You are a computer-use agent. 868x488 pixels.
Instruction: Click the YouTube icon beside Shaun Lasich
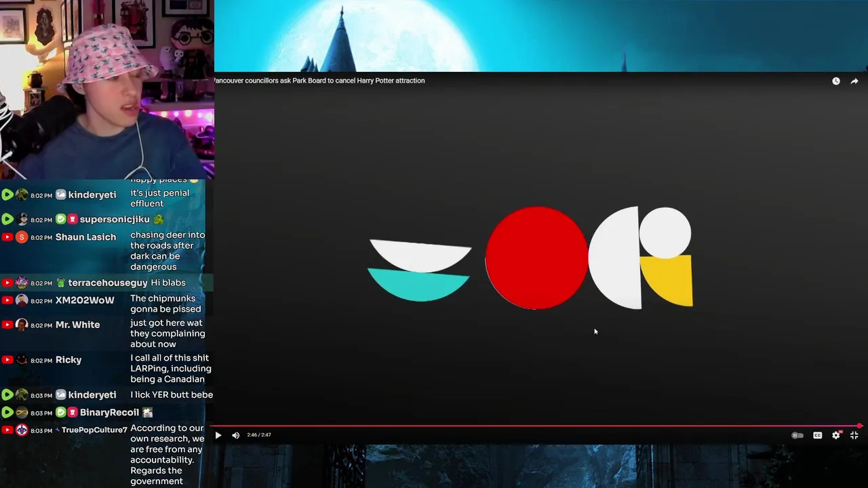tap(7, 237)
